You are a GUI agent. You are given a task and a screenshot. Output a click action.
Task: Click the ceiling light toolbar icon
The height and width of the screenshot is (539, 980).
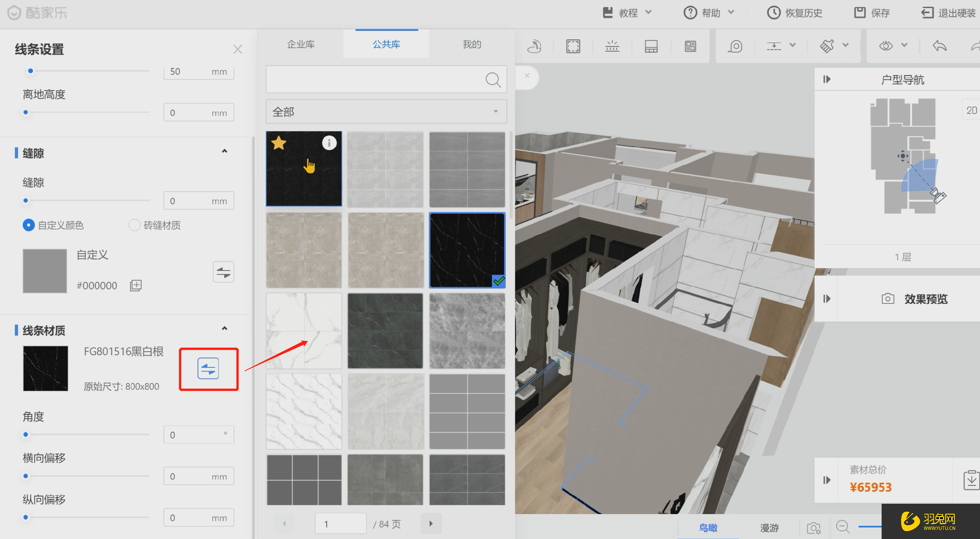click(x=612, y=46)
